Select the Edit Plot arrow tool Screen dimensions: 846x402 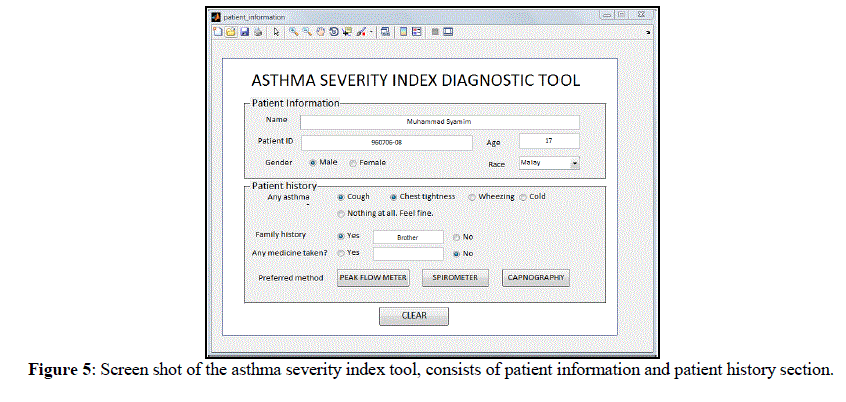click(276, 32)
